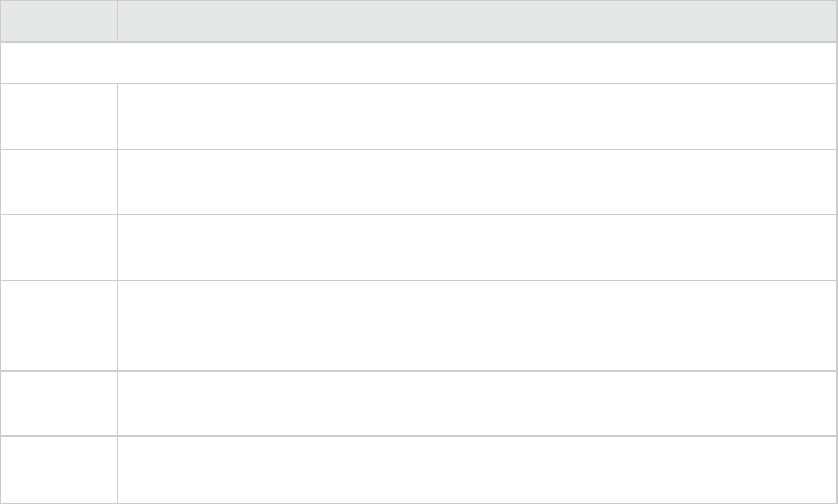The image size is (838, 504).
Task: Click the narrow cell in the third two-column row
Action: click(x=58, y=248)
